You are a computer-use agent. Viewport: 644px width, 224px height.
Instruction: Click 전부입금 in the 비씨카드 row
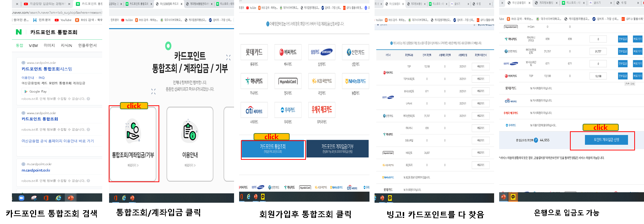tap(622, 76)
